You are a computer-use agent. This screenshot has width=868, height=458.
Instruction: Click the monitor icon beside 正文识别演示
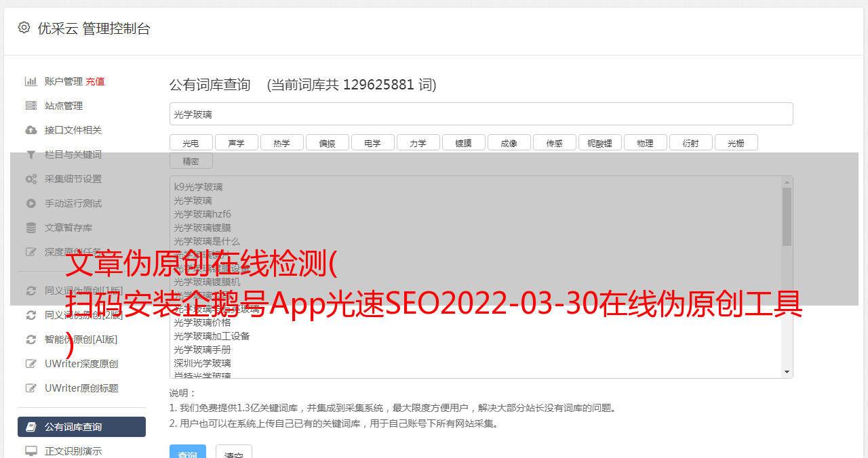(31, 451)
